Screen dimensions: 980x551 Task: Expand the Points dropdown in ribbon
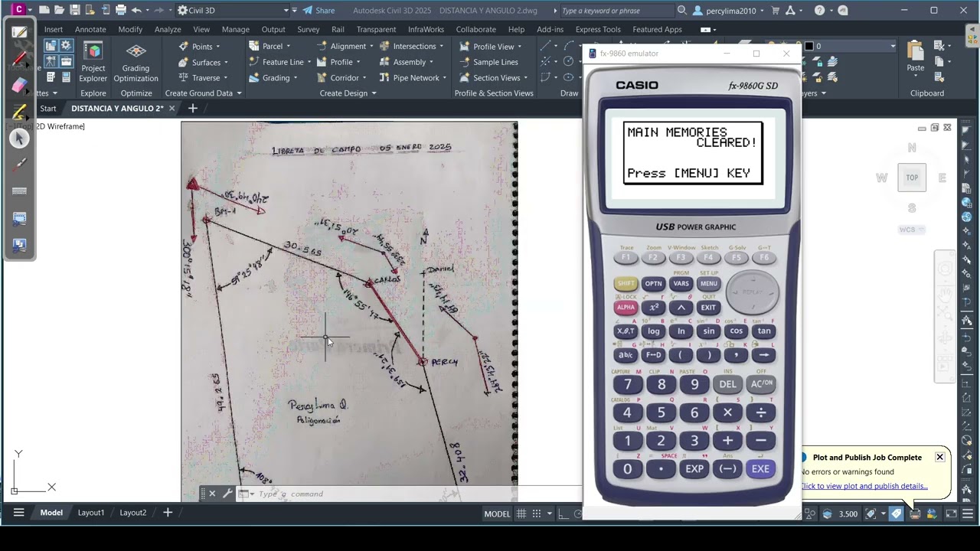coord(199,46)
